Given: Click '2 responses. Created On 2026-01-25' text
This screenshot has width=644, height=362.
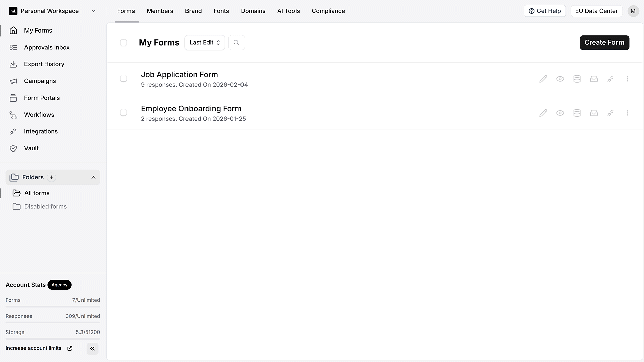Looking at the screenshot, I should click(193, 119).
